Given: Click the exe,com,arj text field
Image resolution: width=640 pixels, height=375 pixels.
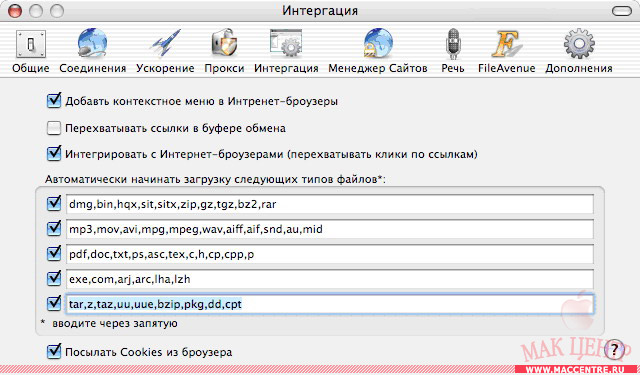Looking at the screenshot, I should [330, 279].
